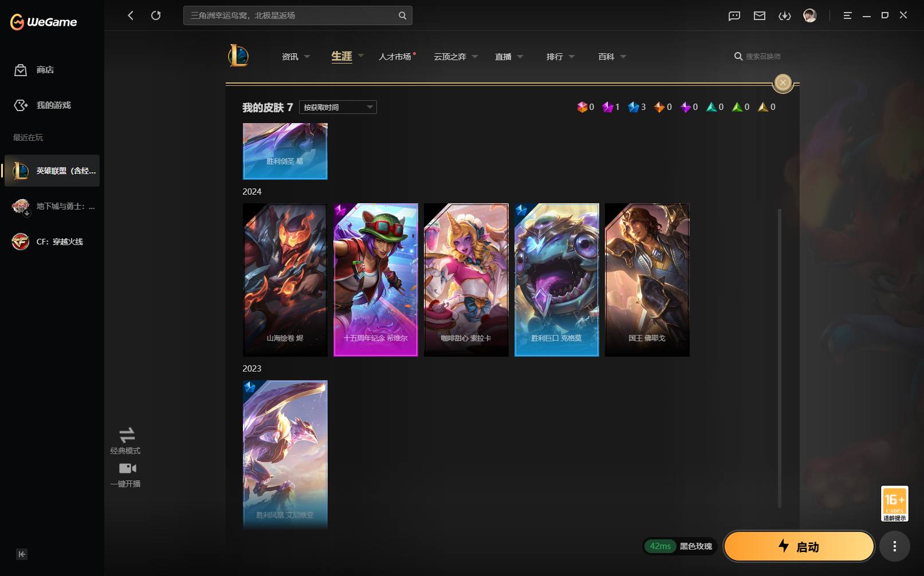
Task: Click the 42ms 黑色玫瑰 server selector
Action: [680, 547]
